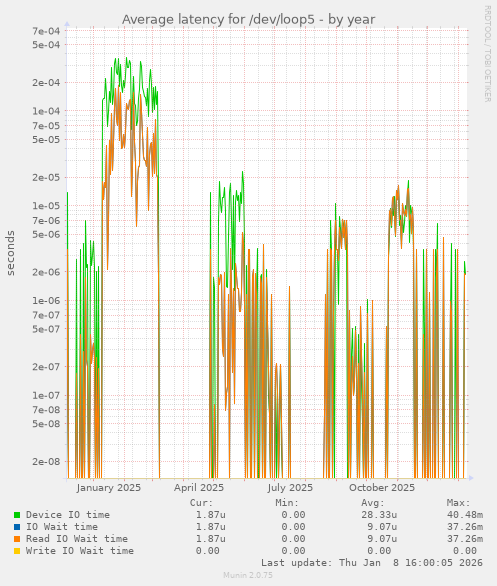
Task: Click the 5e-07 y-axis tick label
Action: tap(46, 329)
